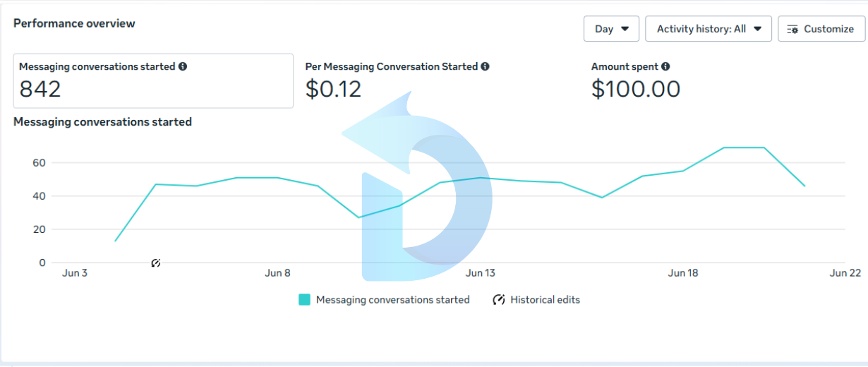The width and height of the screenshot is (868, 367).
Task: Open info tooltip icon beside Amount spent
Action: (665, 66)
